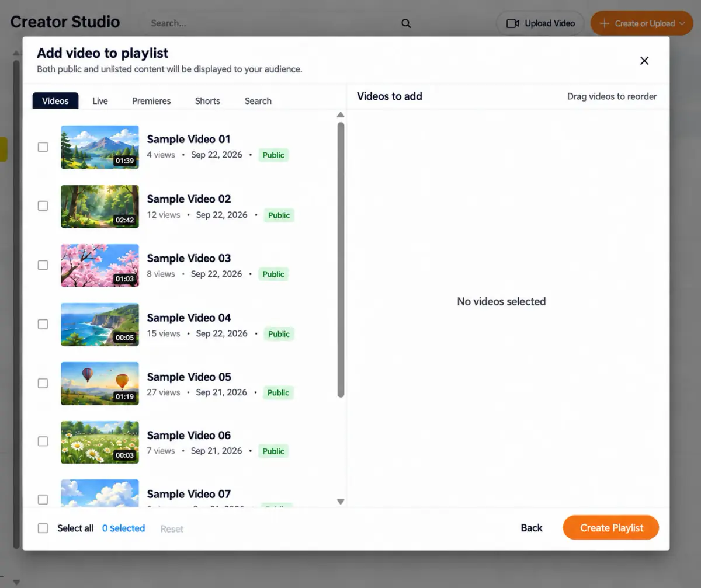Check the Sample Video 07 checkbox
701x588 pixels.
(43, 500)
